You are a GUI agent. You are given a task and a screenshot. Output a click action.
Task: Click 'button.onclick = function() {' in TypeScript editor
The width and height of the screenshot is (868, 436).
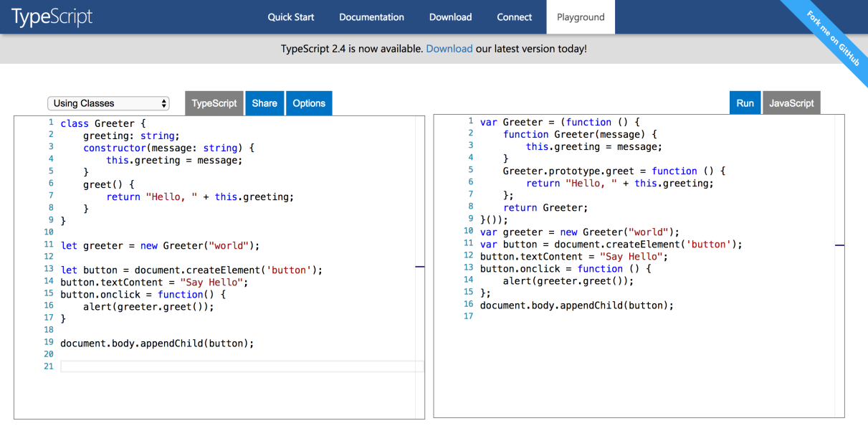coord(143,294)
